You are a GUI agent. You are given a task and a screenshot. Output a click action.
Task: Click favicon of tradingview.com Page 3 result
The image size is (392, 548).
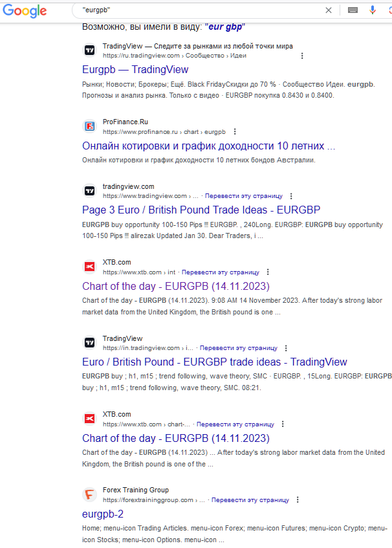[90, 191]
